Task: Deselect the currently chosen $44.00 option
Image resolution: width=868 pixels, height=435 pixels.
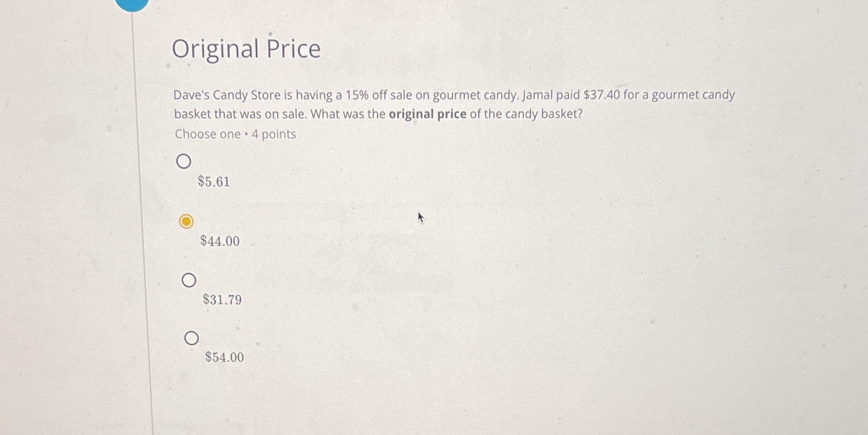Action: coord(187,221)
